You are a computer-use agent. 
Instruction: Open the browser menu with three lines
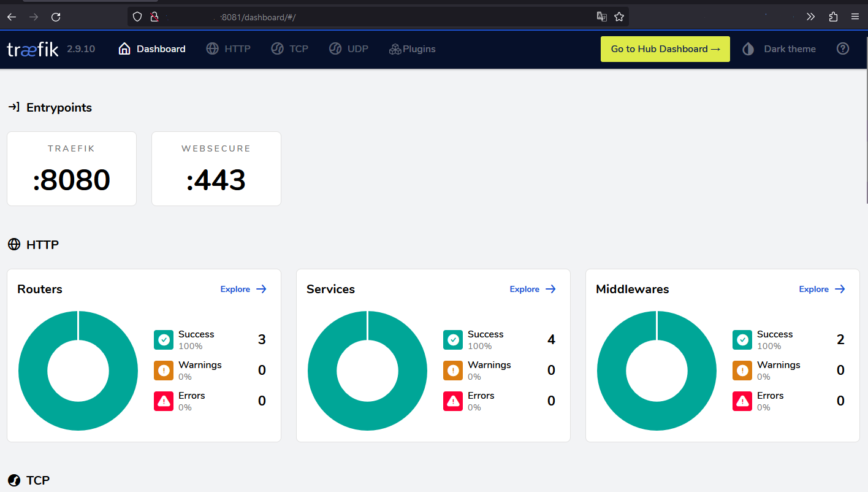coord(855,17)
